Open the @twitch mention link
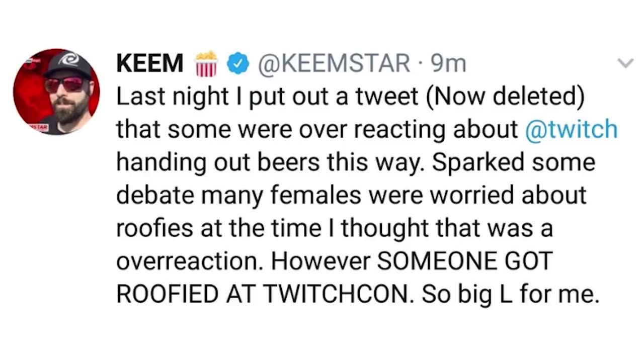The width and height of the screenshot is (644, 362). tap(571, 129)
